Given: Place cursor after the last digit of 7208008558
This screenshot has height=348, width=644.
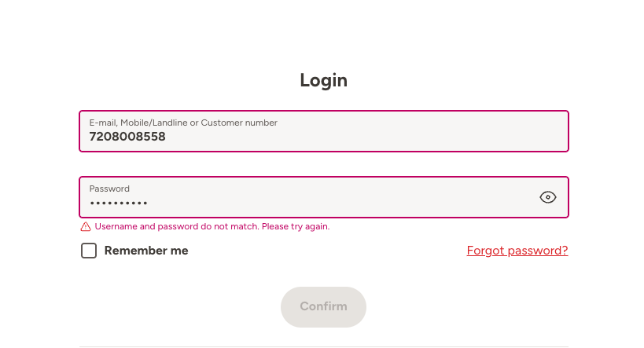Looking at the screenshot, I should [x=167, y=137].
